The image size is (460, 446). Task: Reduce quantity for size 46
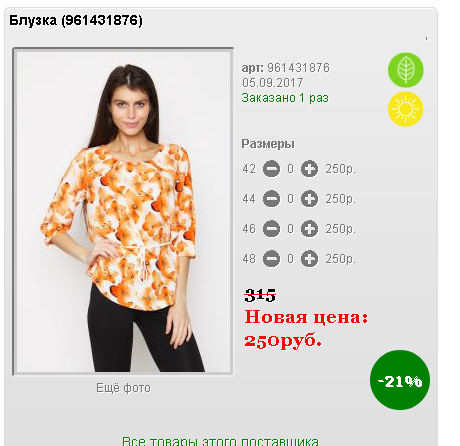click(x=271, y=229)
